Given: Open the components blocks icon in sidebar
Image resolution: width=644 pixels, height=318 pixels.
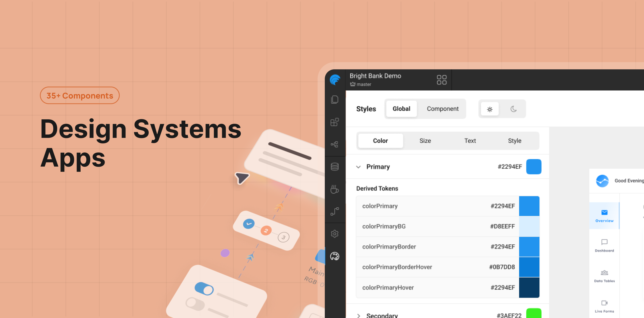Looking at the screenshot, I should 335,122.
